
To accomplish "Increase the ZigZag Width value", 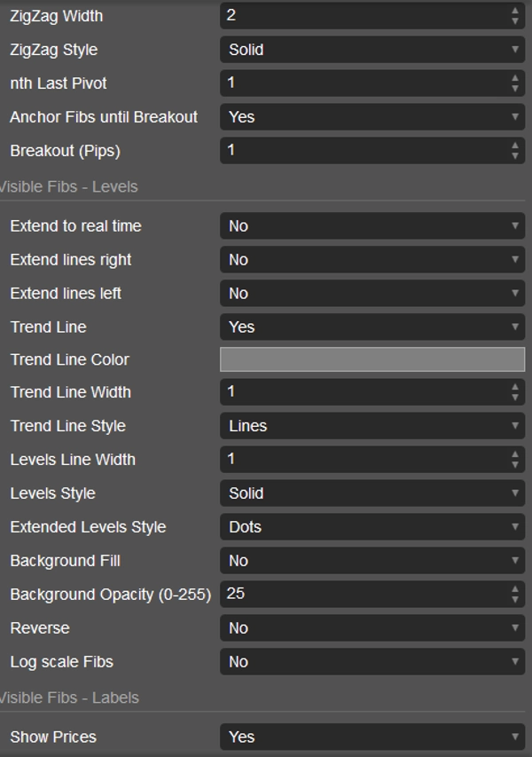I will [515, 11].
